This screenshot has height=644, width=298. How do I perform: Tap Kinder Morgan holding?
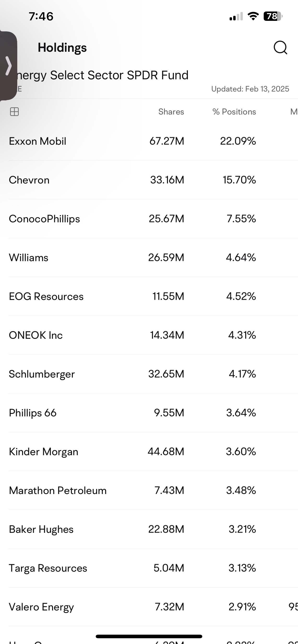click(x=153, y=452)
